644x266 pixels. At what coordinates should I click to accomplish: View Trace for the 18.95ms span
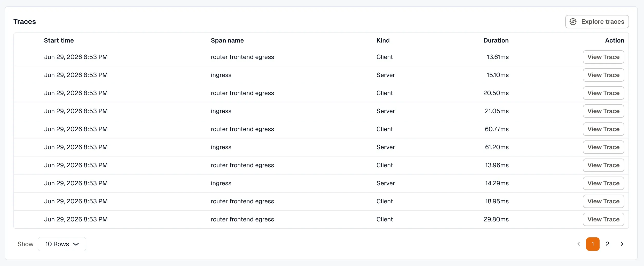coord(603,201)
